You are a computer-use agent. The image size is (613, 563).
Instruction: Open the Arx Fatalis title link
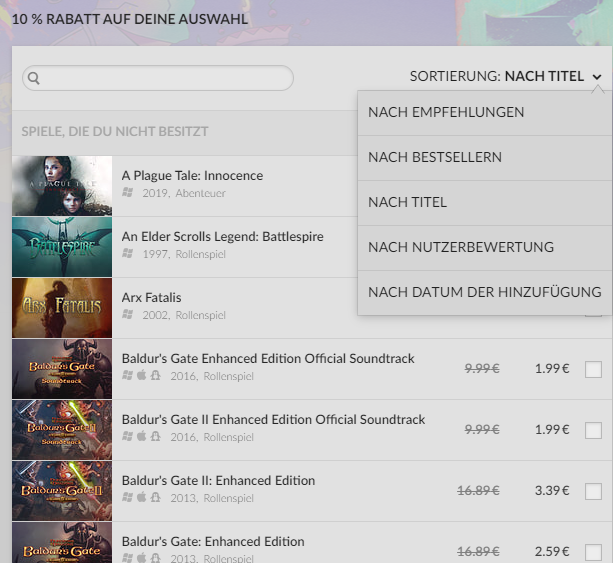point(151,298)
